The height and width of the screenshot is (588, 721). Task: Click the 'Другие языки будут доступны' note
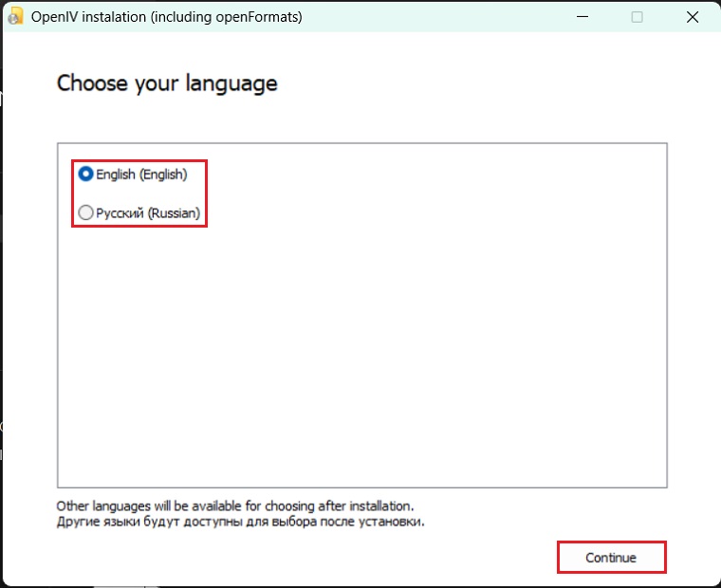(x=240, y=522)
